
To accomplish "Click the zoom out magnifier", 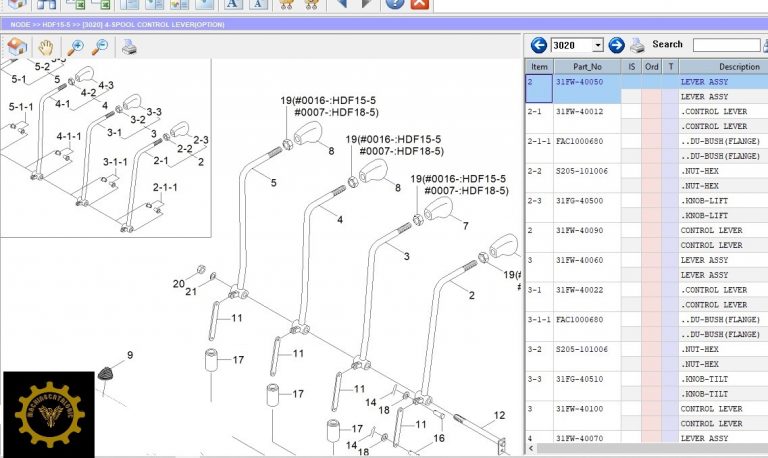I will coord(100,46).
